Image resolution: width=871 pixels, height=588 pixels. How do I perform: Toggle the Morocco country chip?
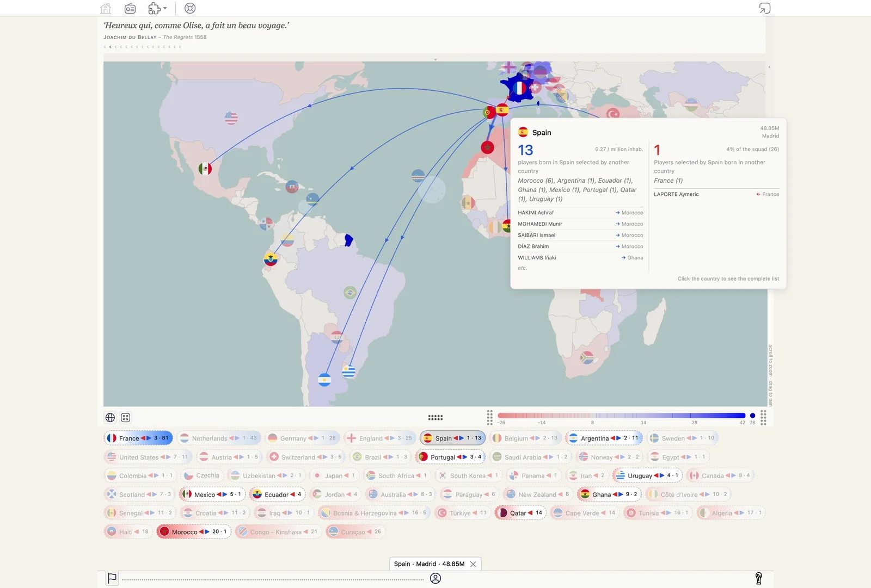coord(194,532)
